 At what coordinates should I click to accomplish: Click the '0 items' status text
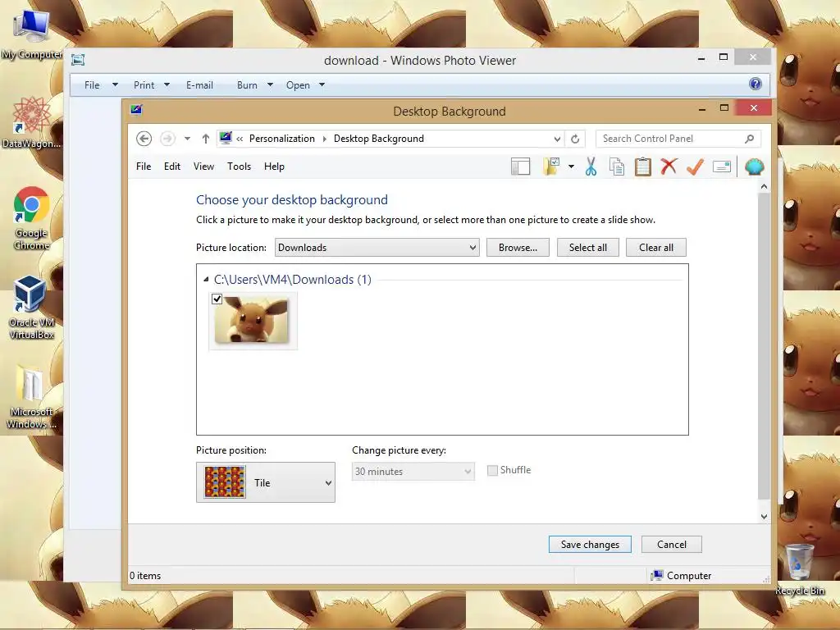145,575
